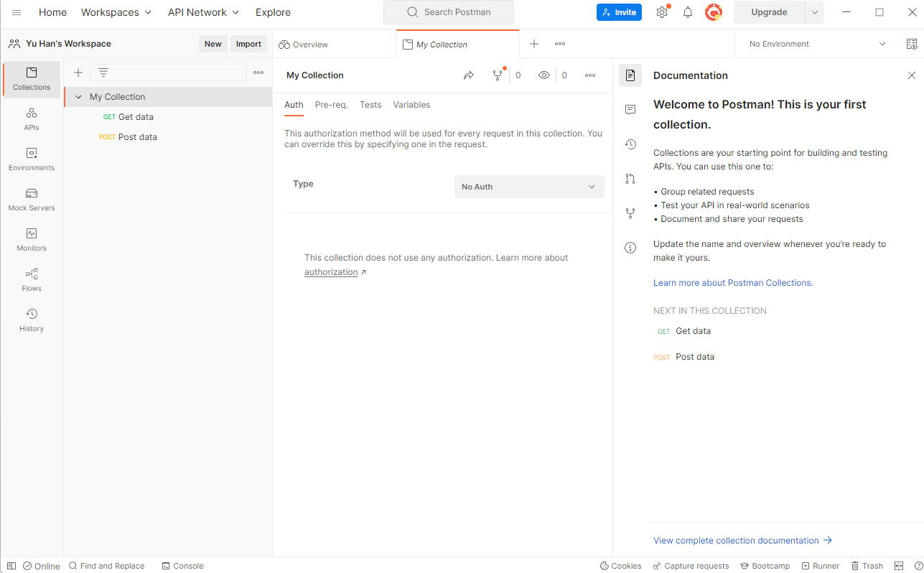Click the new tab plus icon
This screenshot has height=573, width=924.
coord(534,44)
